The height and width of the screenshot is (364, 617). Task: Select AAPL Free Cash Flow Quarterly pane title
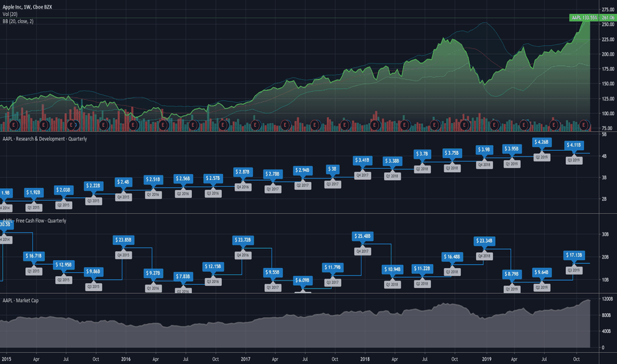point(34,221)
